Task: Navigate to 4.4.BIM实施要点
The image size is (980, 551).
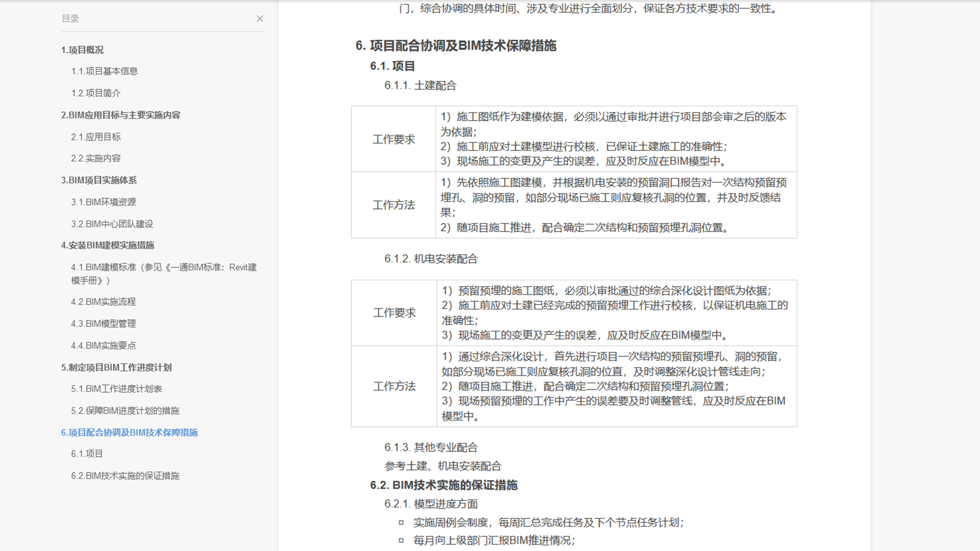Action: pyautogui.click(x=104, y=346)
